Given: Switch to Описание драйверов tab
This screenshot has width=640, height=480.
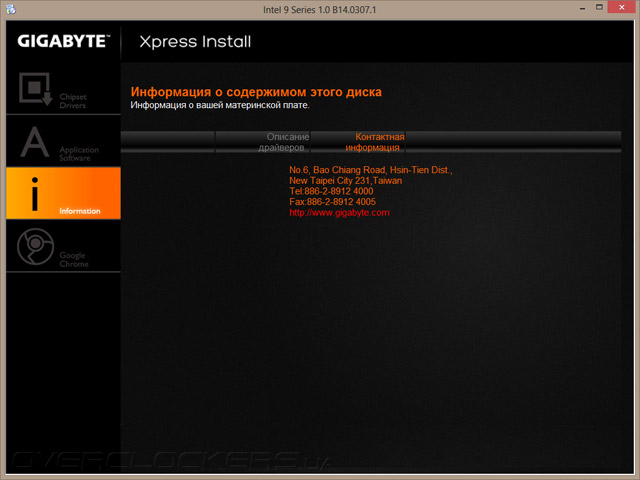Looking at the screenshot, I should tap(262, 142).
